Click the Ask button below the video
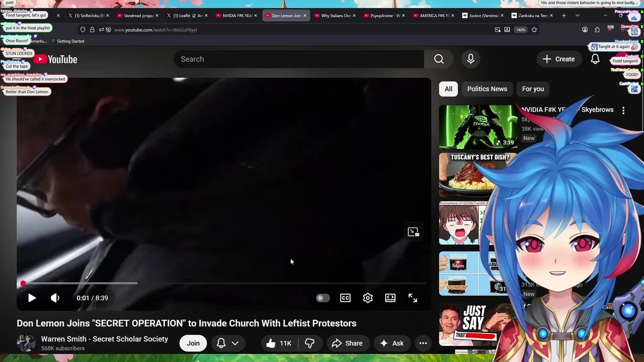The image size is (644, 362). [391, 343]
